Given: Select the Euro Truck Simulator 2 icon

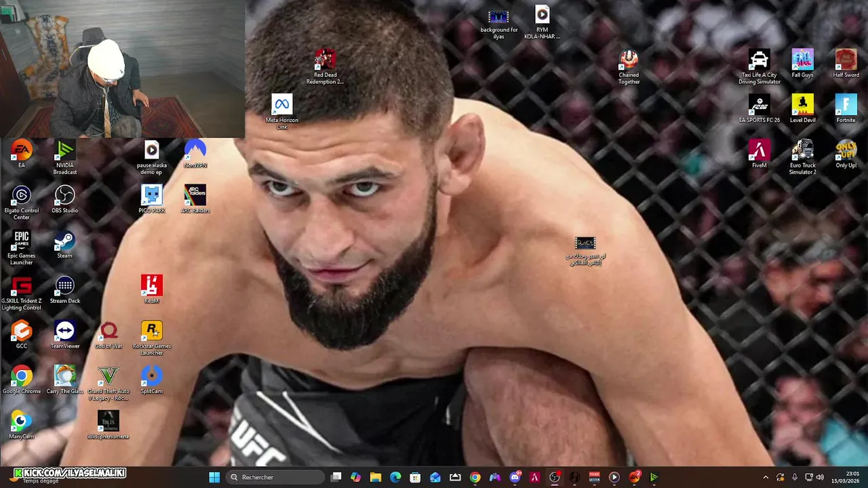Looking at the screenshot, I should click(x=802, y=157).
